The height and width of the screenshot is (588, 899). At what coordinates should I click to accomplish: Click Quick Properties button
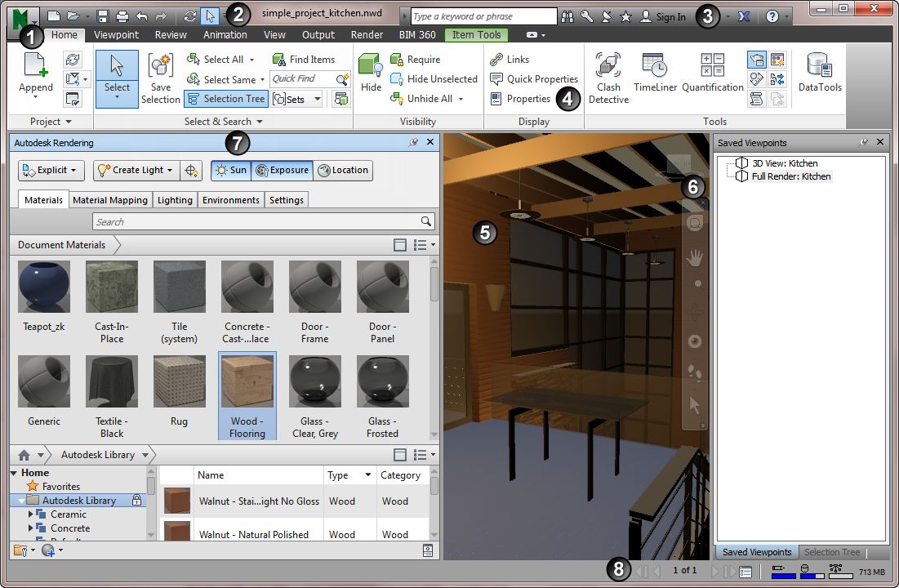coord(534,79)
